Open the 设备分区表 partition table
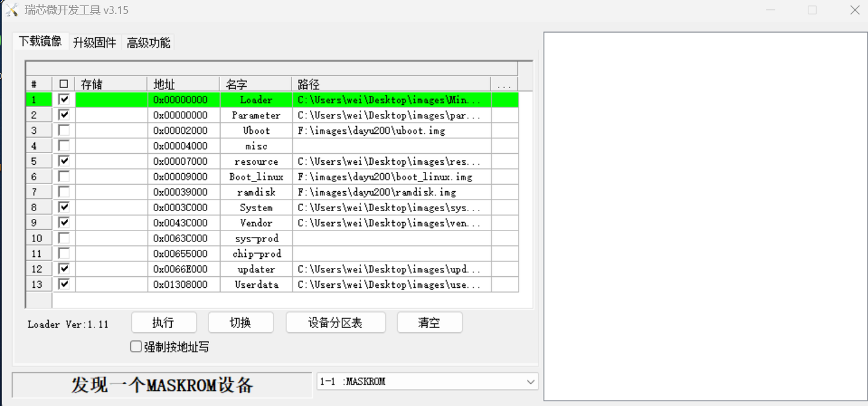The height and width of the screenshot is (406, 868). click(x=335, y=322)
